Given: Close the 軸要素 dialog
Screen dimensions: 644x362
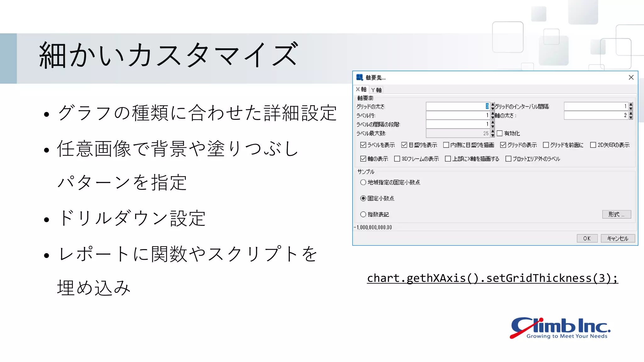Looking at the screenshot, I should (x=631, y=77).
